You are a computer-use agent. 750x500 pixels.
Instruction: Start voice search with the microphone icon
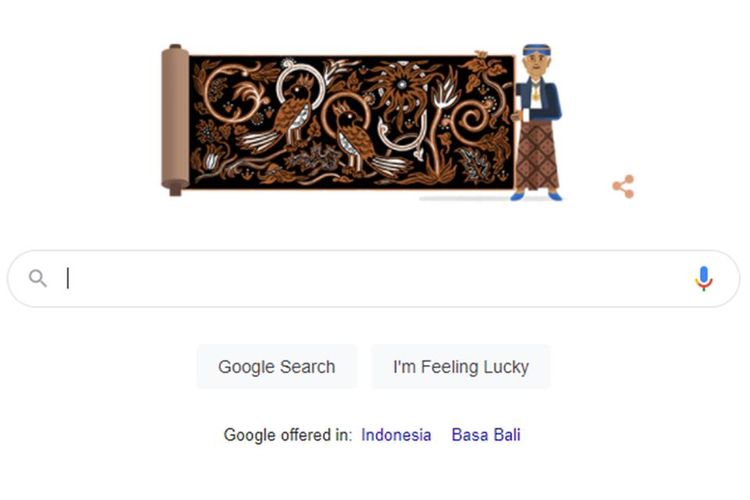[703, 278]
